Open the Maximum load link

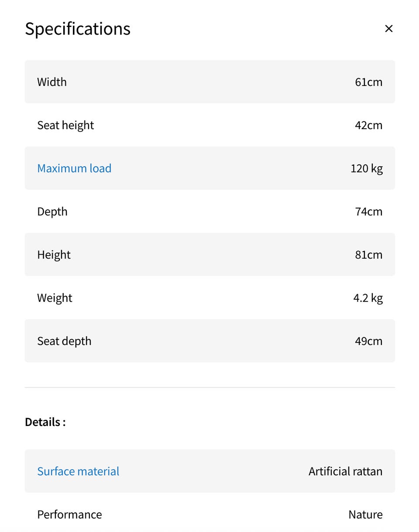(x=74, y=168)
